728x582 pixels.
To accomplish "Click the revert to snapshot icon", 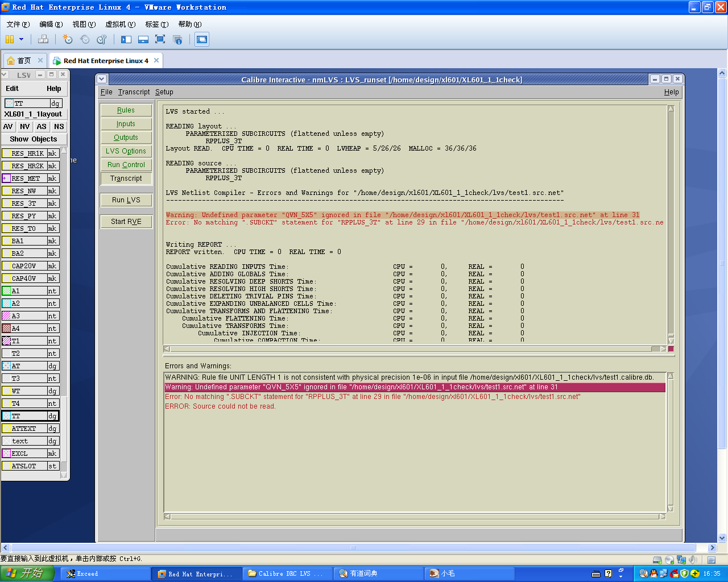I will [x=85, y=39].
